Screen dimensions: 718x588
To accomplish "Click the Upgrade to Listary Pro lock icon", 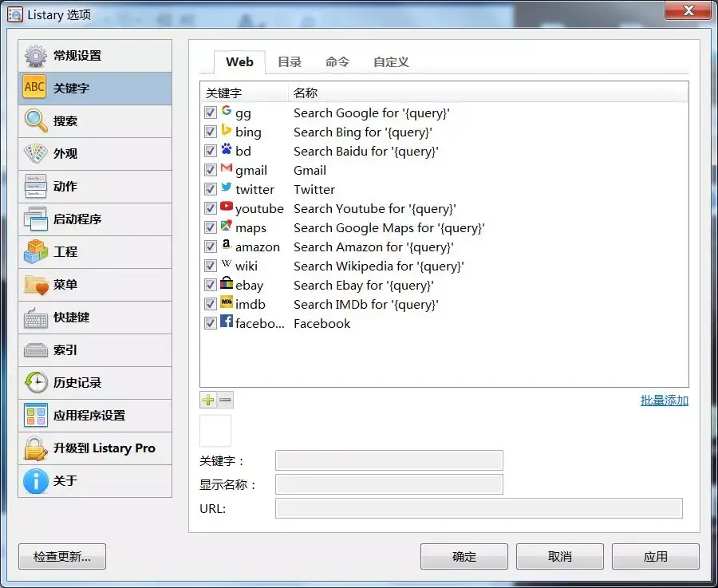I will pos(36,448).
